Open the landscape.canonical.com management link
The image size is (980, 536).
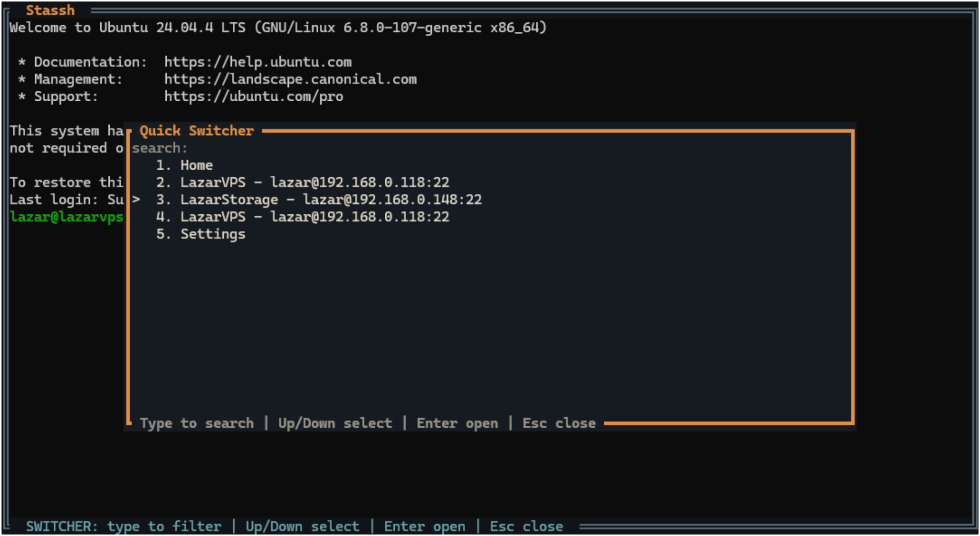(x=290, y=79)
